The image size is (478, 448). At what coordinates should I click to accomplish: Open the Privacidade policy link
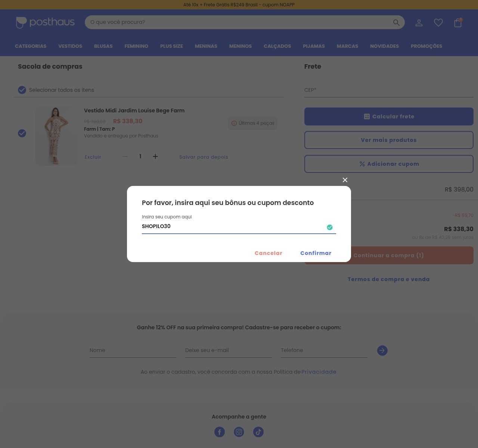pos(319,372)
